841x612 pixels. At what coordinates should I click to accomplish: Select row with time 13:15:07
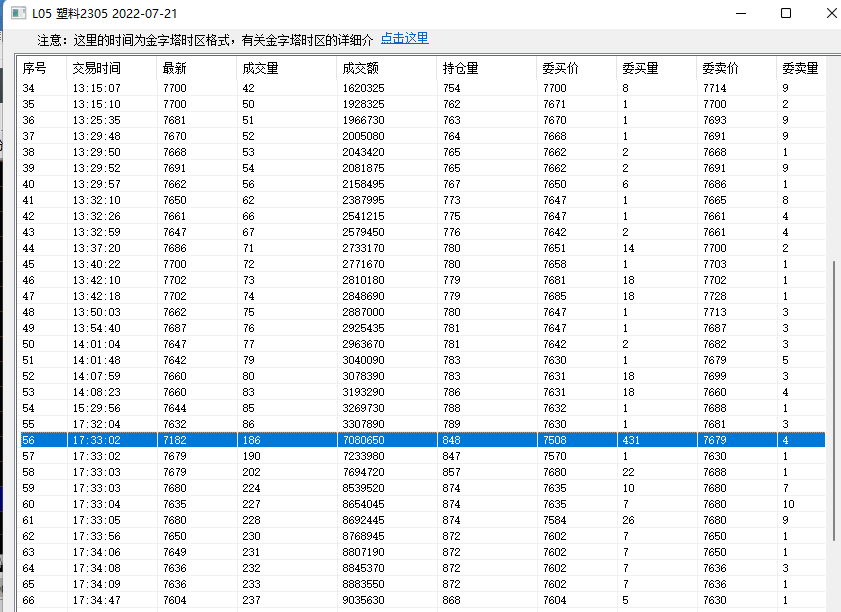click(423, 88)
